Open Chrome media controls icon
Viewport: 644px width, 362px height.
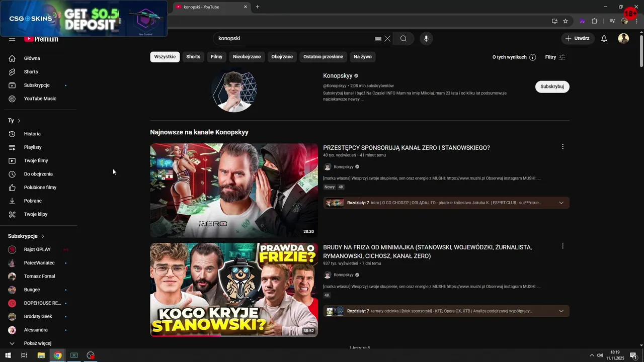612,21
